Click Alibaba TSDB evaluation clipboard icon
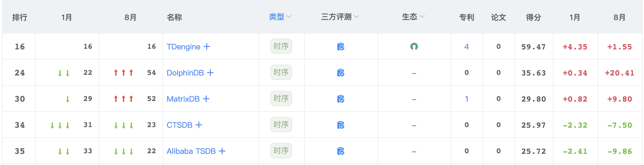This screenshot has width=644, height=165. (x=341, y=151)
